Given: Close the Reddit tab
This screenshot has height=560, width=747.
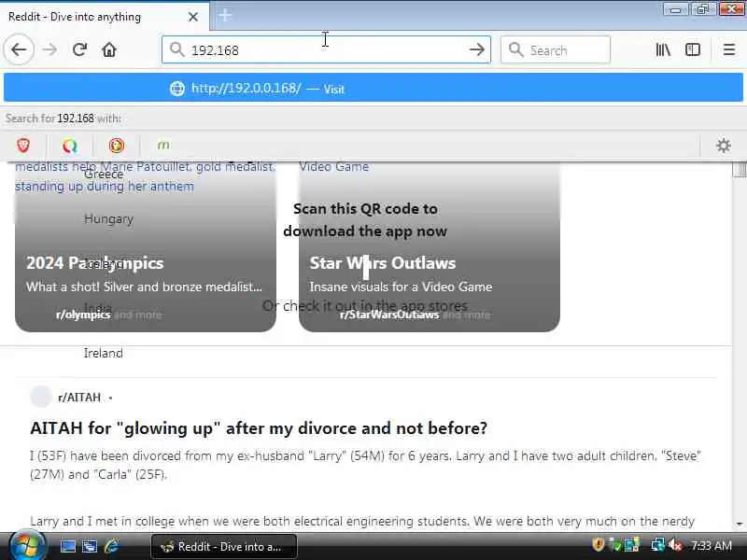Looking at the screenshot, I should coord(193,17).
